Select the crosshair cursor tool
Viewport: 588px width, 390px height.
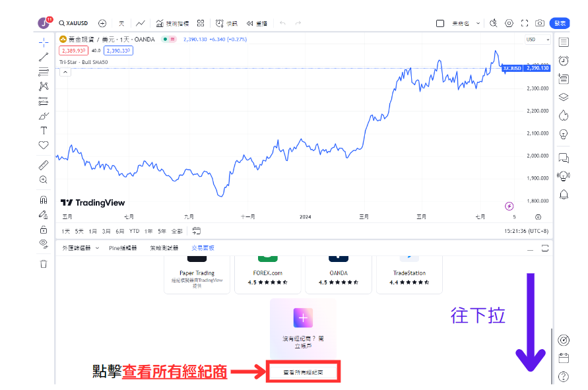click(44, 43)
